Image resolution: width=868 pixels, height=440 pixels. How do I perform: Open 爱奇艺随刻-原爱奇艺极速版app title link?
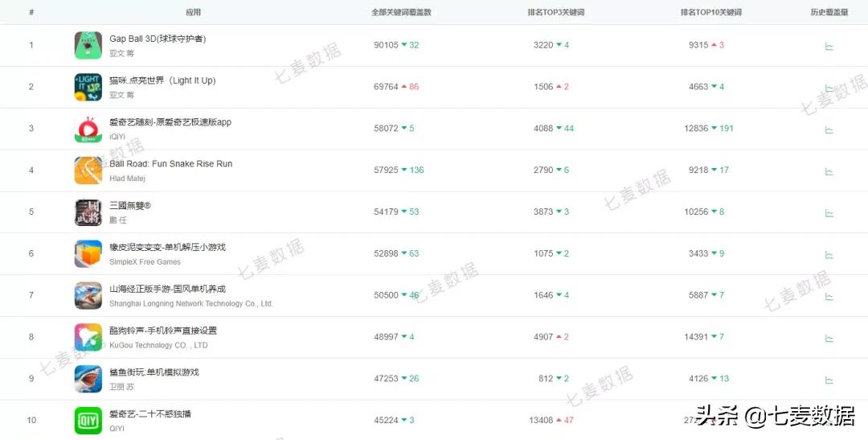(170, 122)
